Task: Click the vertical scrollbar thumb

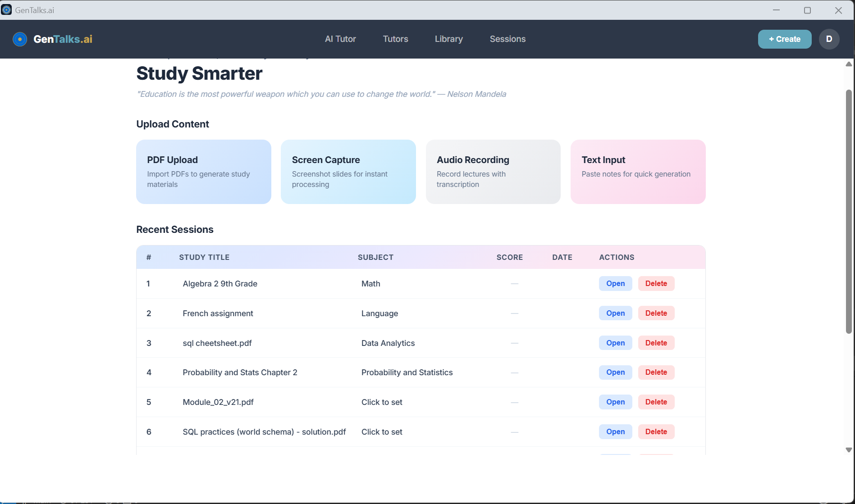Action: coord(849,212)
